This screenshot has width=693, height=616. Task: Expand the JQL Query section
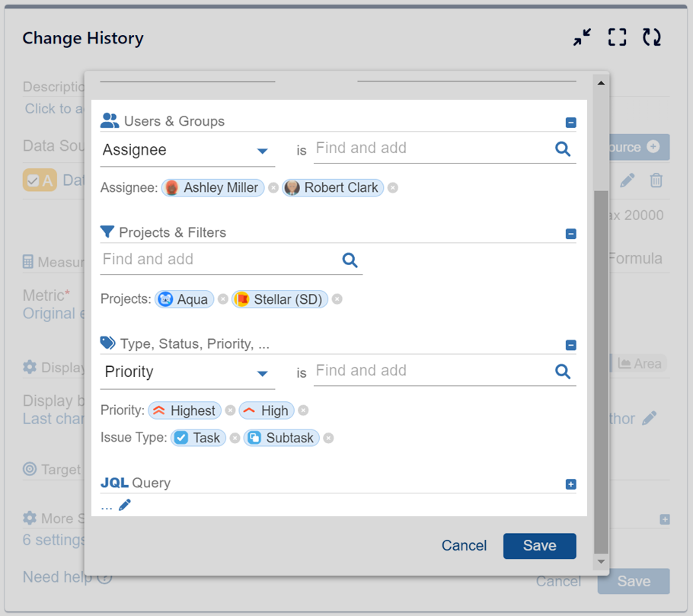571,484
